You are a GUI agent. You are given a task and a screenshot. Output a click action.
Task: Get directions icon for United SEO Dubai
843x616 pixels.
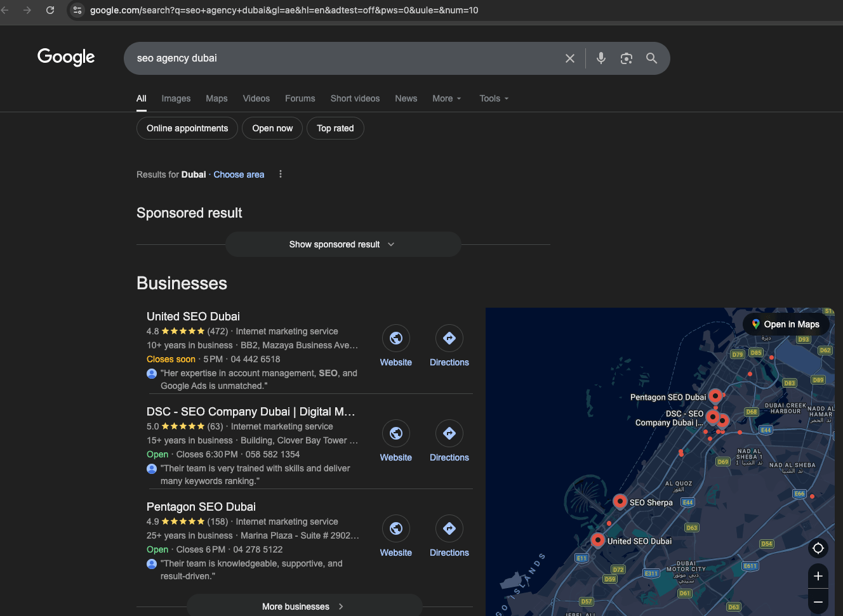pyautogui.click(x=449, y=338)
